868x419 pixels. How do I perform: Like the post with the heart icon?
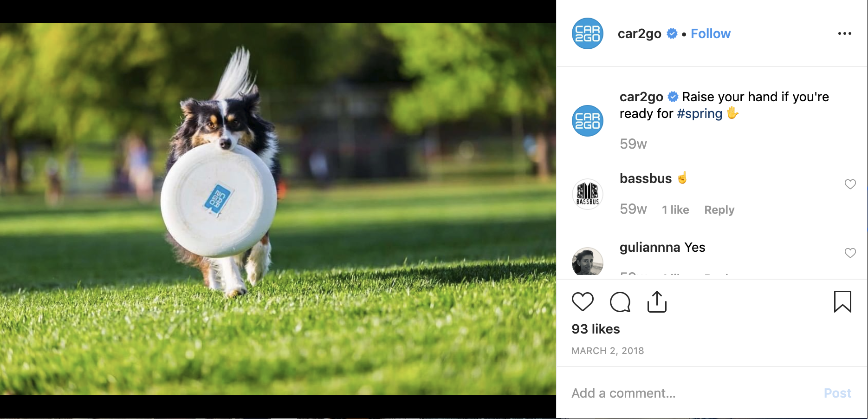coord(583,302)
